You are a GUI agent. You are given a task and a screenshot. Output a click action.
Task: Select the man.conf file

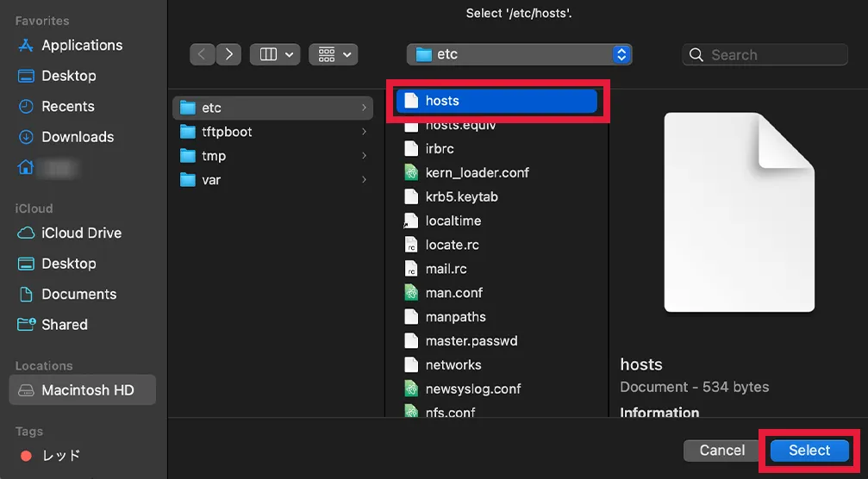coord(496,293)
